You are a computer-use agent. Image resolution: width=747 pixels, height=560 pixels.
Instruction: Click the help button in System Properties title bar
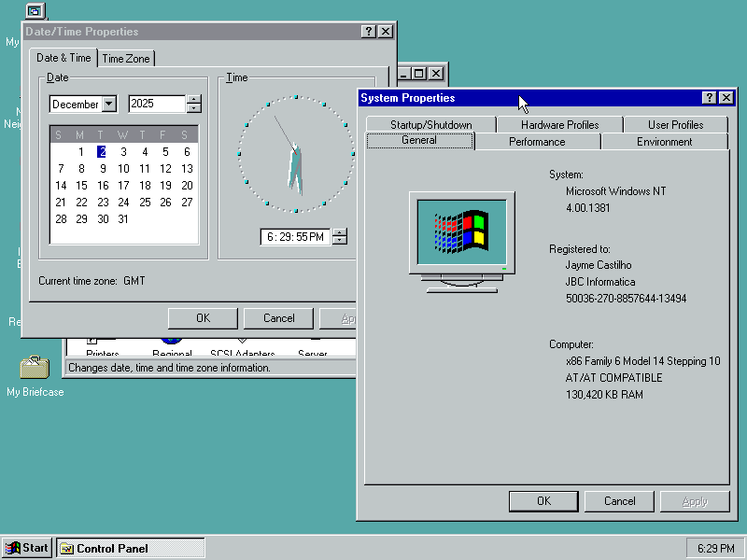coord(710,98)
